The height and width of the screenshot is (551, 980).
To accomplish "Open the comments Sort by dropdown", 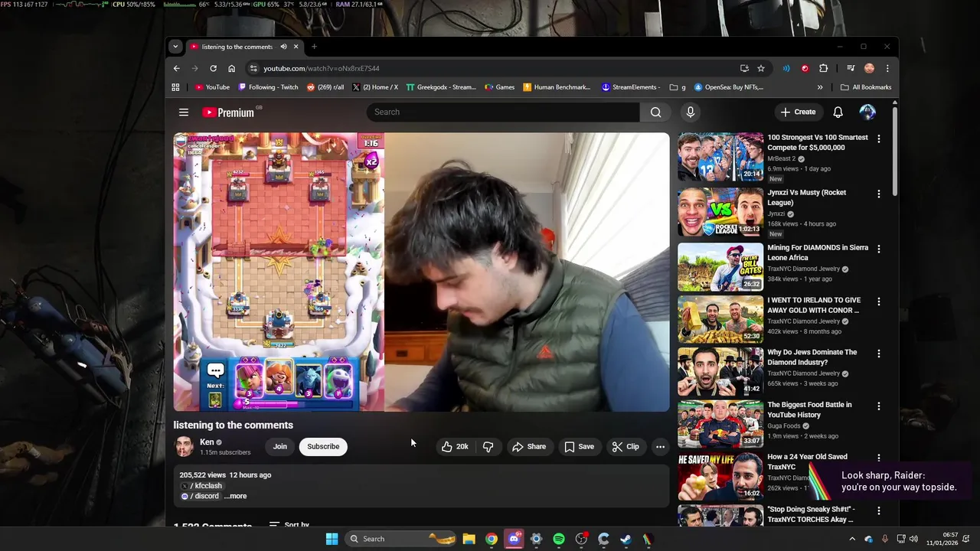I will (x=289, y=525).
